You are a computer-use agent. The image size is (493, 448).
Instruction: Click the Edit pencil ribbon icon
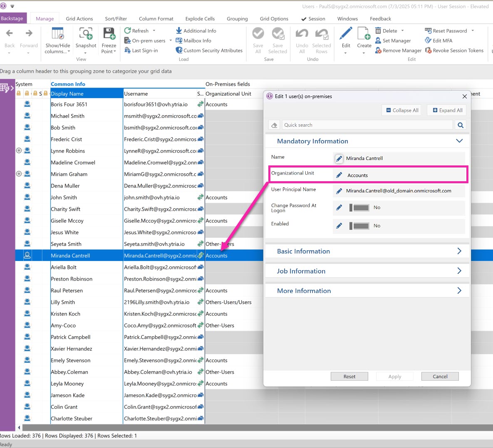[346, 34]
